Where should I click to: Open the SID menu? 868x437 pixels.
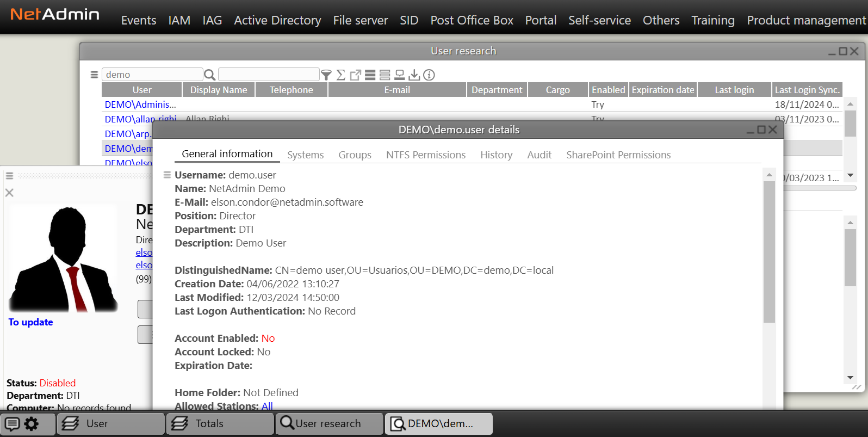[409, 21]
